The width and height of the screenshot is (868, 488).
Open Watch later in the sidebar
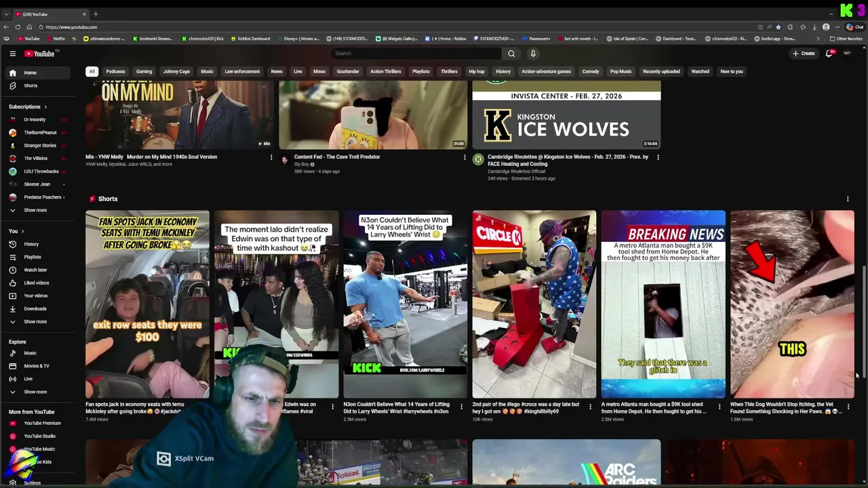39,270
